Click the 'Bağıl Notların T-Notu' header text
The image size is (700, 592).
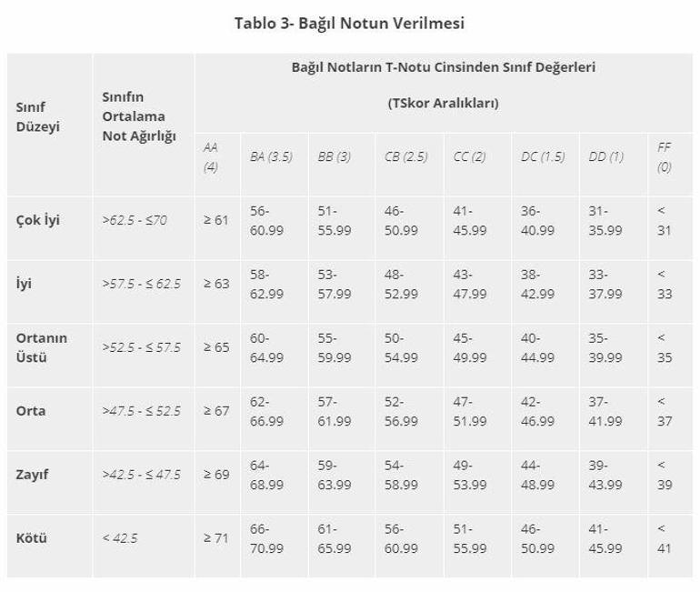444,67
